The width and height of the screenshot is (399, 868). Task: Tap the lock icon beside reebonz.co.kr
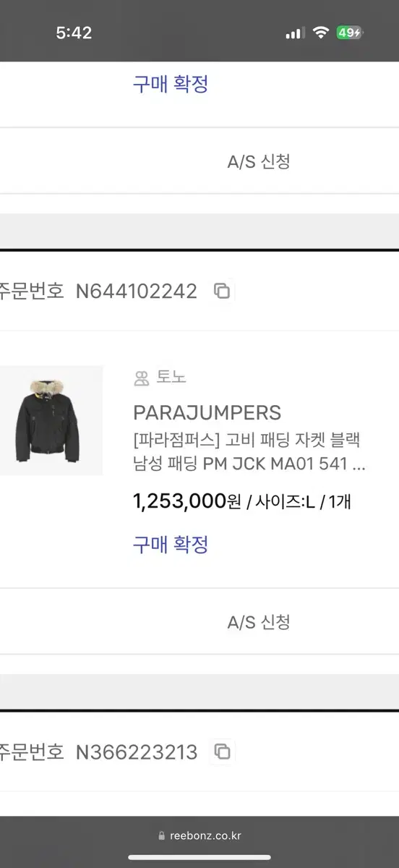[161, 836]
